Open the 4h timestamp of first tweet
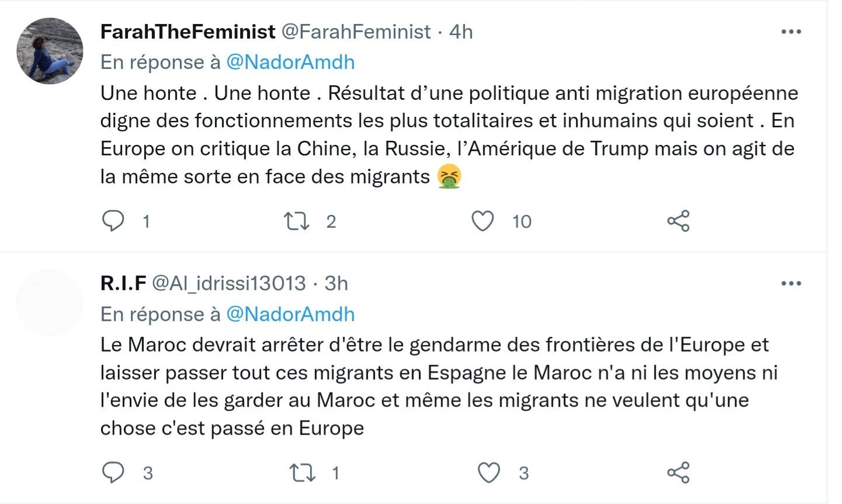Image resolution: width=842 pixels, height=504 pixels. tap(461, 32)
